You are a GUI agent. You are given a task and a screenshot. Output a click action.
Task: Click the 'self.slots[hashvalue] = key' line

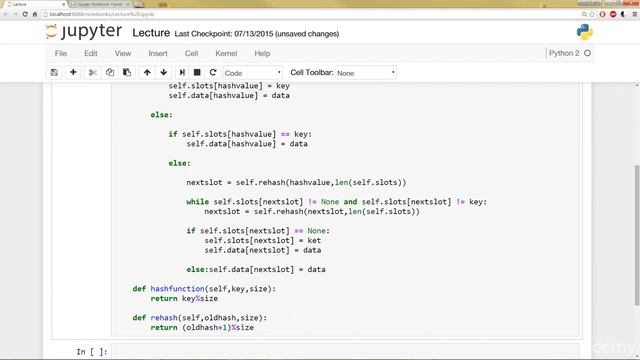coord(229,86)
